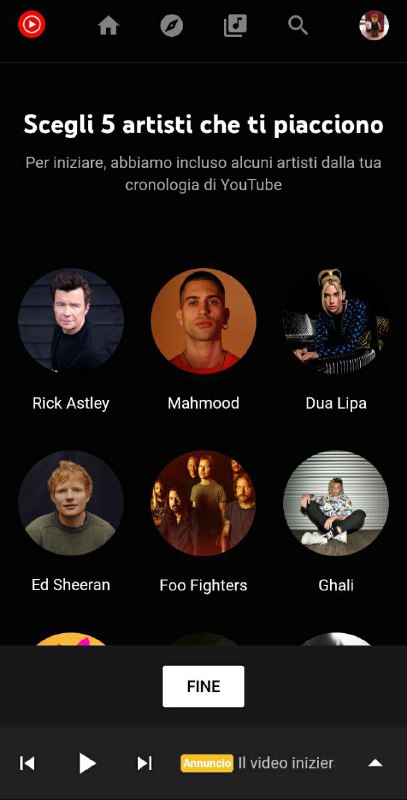Image resolution: width=407 pixels, height=800 pixels.
Task: Click the Annuncio ad label
Action: pos(207,763)
